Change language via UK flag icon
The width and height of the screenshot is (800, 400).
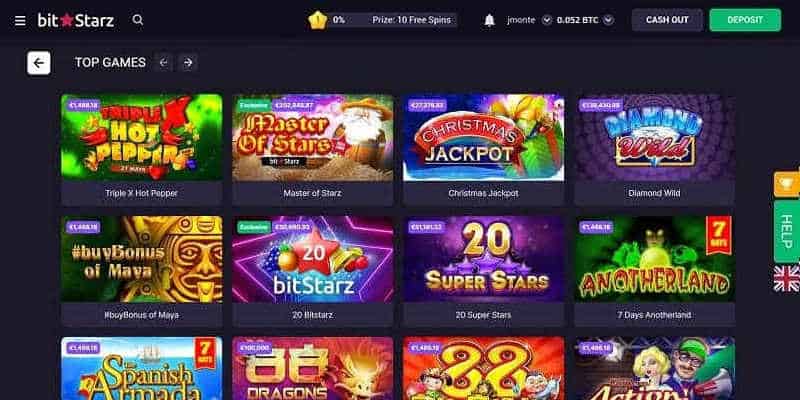786,279
